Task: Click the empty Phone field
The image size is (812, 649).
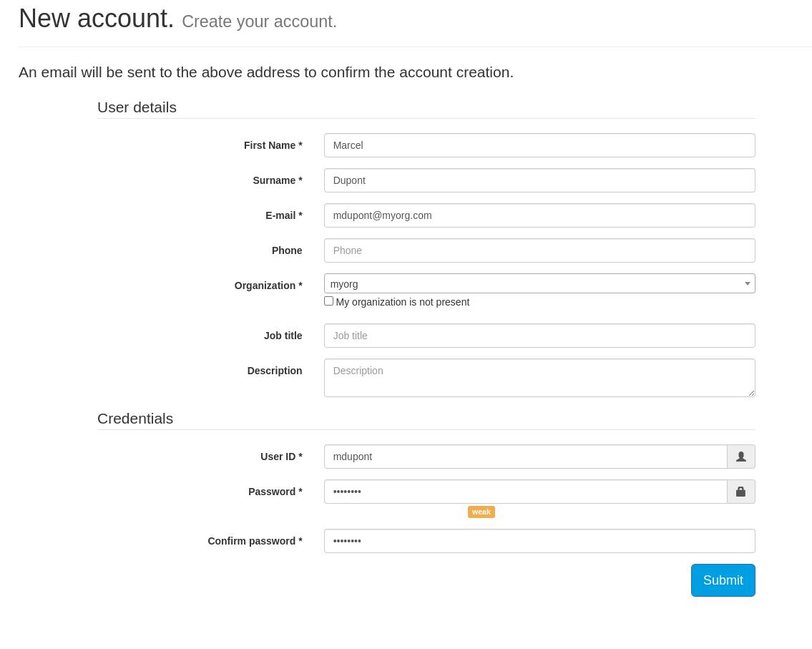Action: click(539, 250)
